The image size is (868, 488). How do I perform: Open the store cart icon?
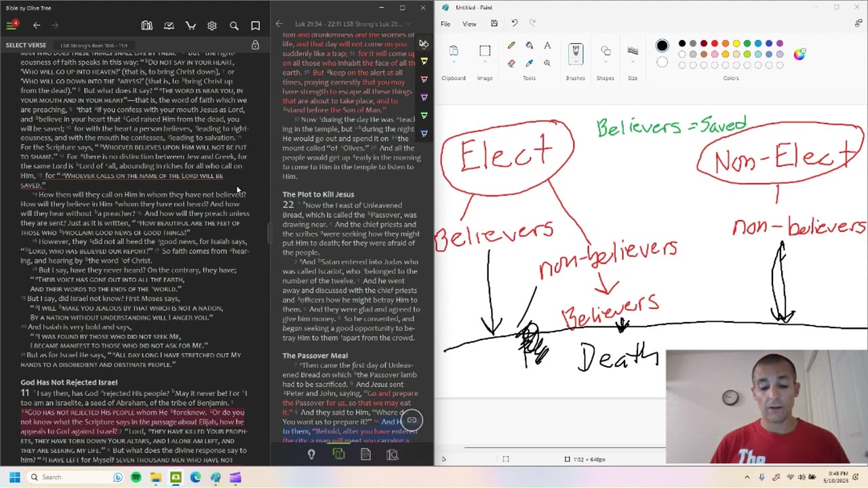[x=191, y=26]
